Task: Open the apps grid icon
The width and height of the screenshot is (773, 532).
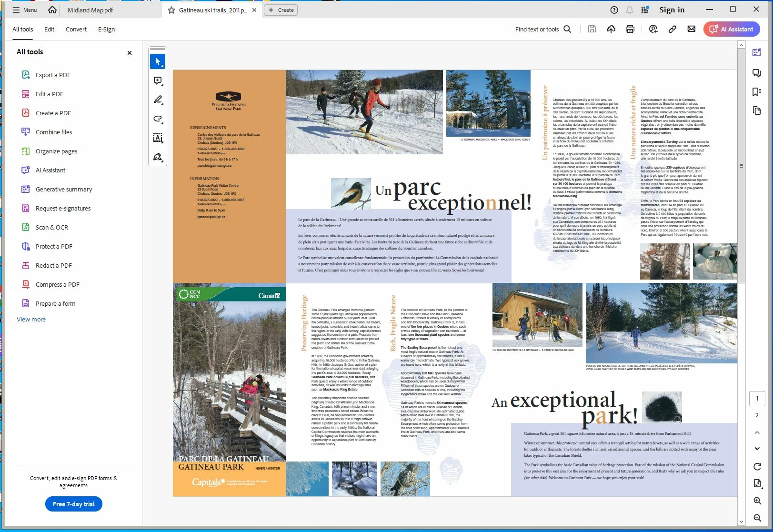Action: coord(645,10)
